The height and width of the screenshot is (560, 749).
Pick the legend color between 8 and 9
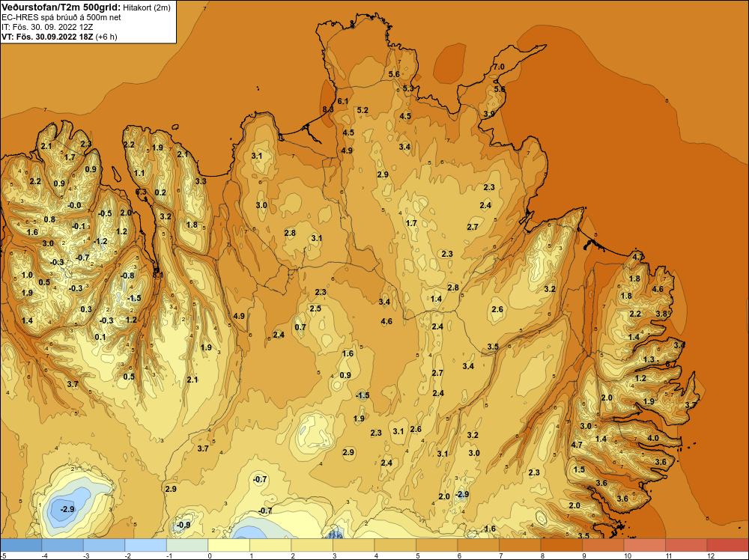[x=561, y=545]
